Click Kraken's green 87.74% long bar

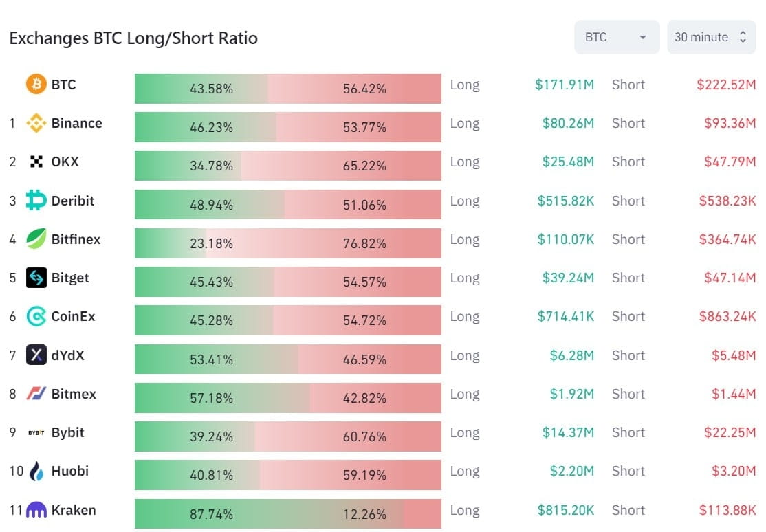[x=268, y=513]
